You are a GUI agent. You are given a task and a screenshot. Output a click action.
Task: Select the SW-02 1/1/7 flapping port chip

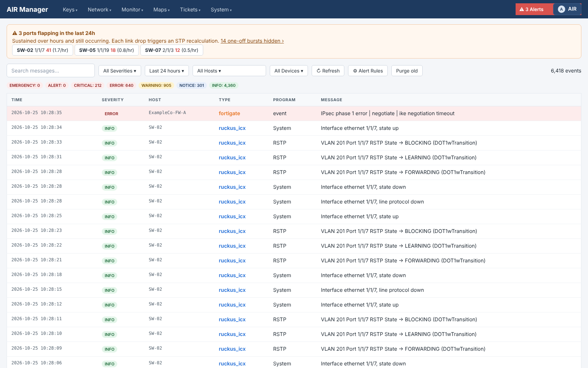(43, 50)
